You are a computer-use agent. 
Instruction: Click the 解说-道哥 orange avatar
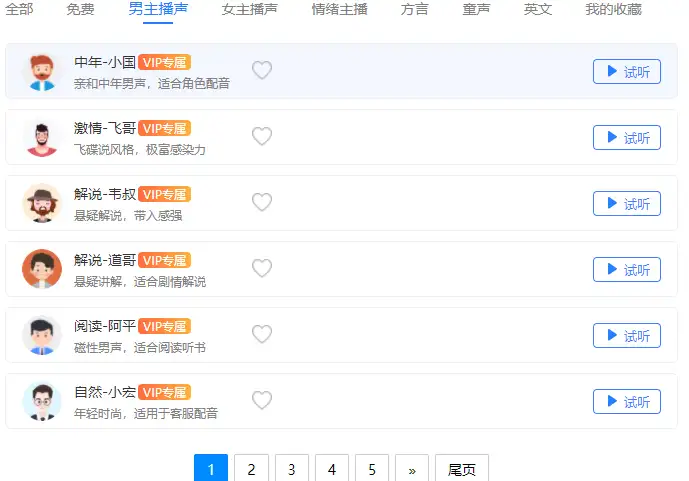(x=42, y=269)
